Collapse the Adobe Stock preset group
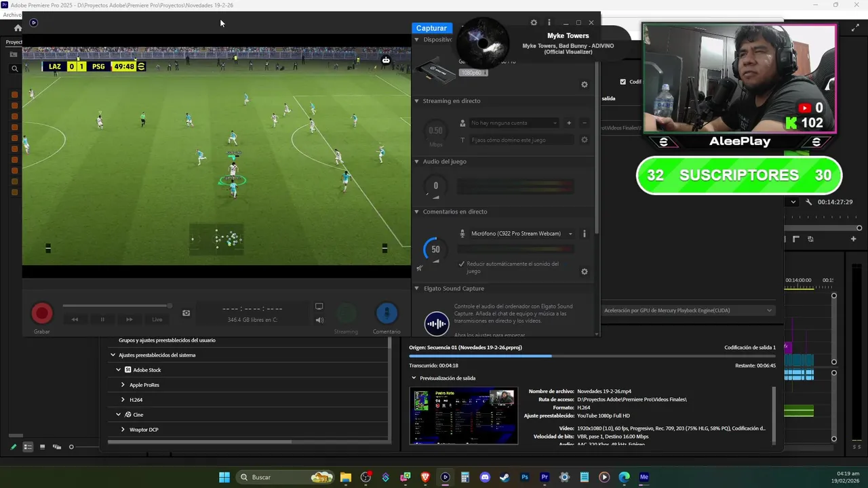The image size is (868, 488). 119,370
